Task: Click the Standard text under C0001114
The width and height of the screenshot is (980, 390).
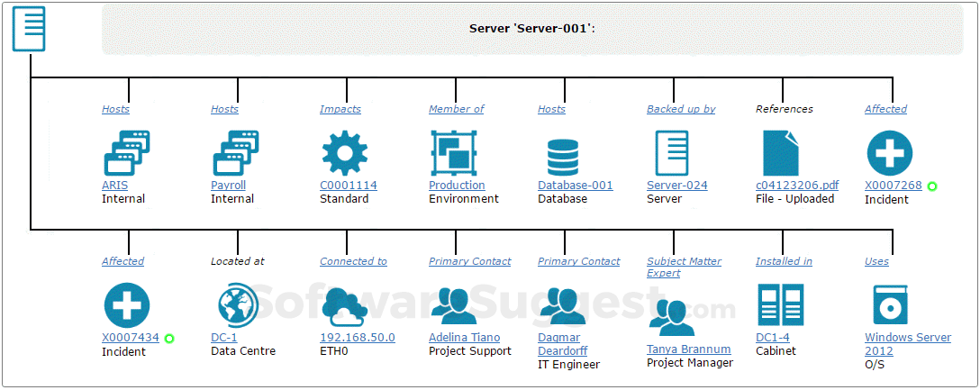Action: click(x=344, y=199)
